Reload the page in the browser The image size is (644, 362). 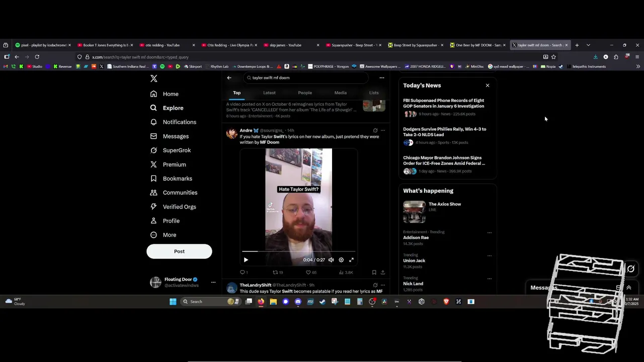coord(37,57)
